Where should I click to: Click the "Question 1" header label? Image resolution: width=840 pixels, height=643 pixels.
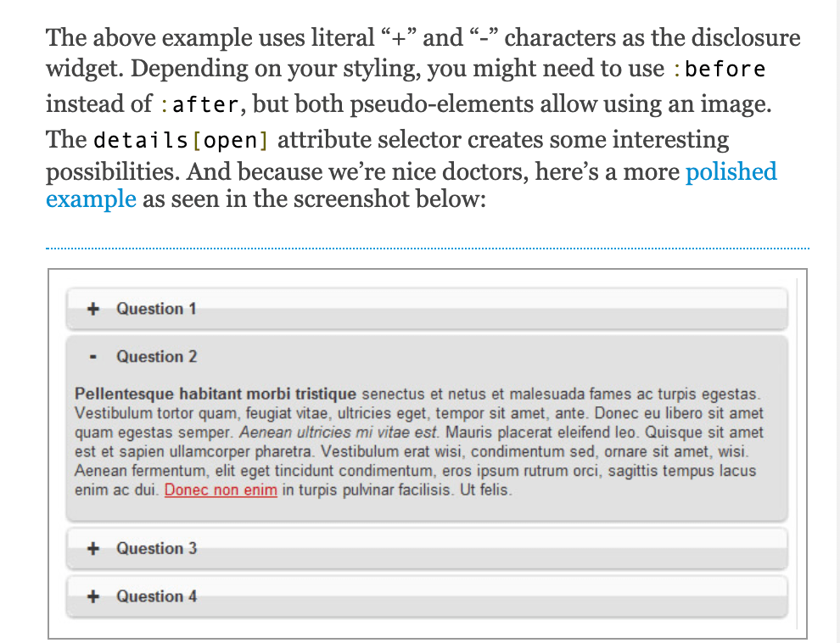coord(157,309)
